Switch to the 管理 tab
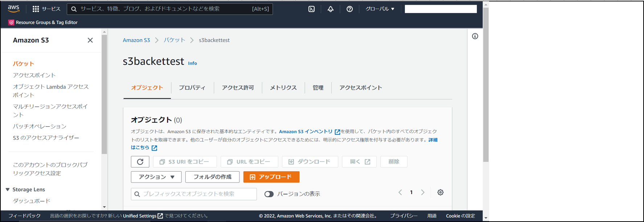The width and height of the screenshot is (644, 222). pos(318,88)
